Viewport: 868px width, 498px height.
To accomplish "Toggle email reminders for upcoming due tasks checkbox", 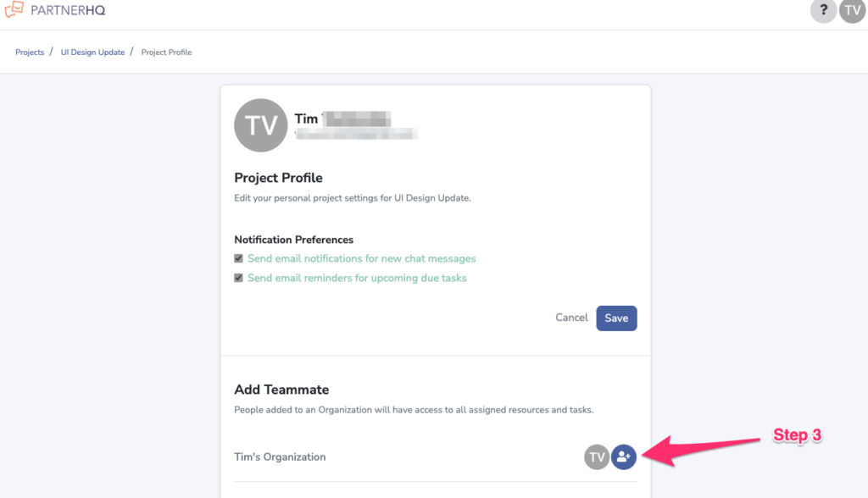I will [x=238, y=278].
